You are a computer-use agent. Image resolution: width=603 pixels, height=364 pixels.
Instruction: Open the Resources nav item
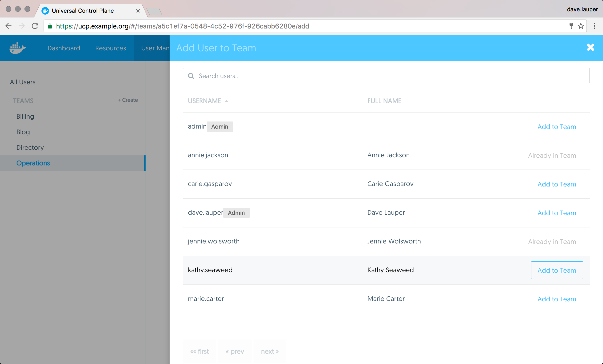point(111,48)
